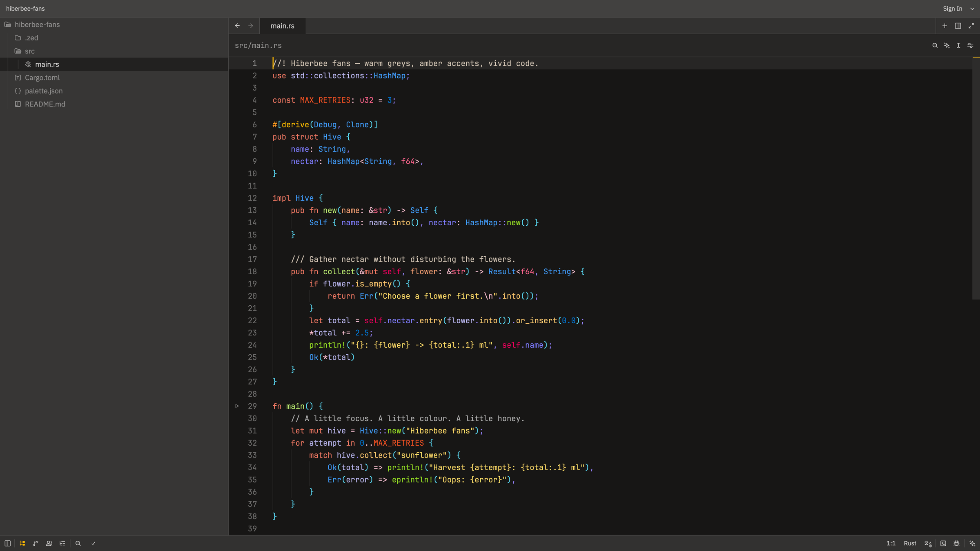Go forward with the right arrow
Viewport: 980px width, 551px height.
pos(251,26)
